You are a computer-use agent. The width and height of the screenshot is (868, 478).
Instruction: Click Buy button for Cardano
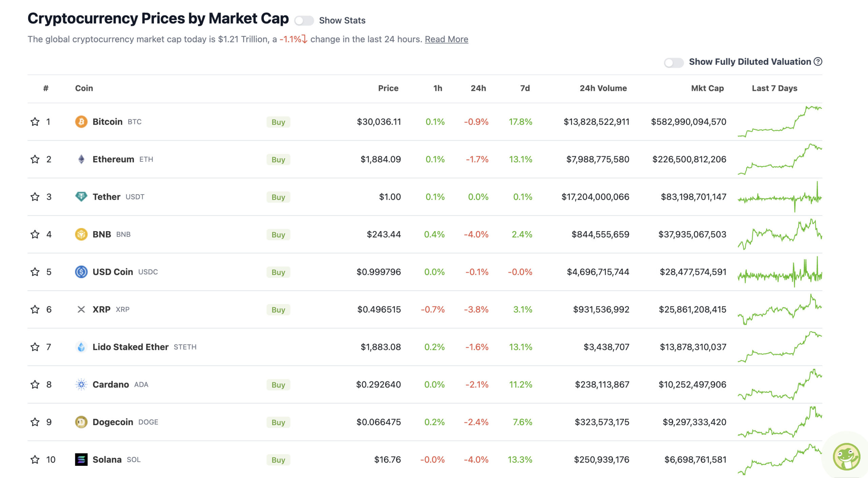278,385
